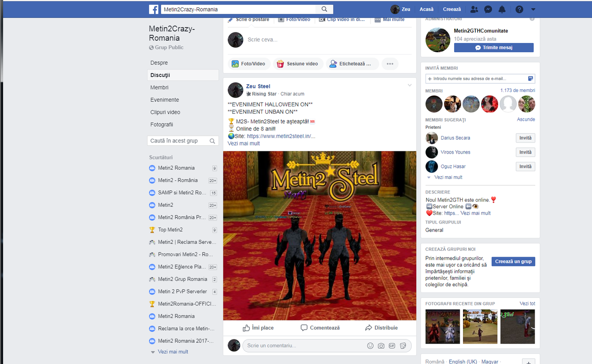The width and height of the screenshot is (592, 364).
Task: Open the sticker picker in comment field
Action: 403,345
